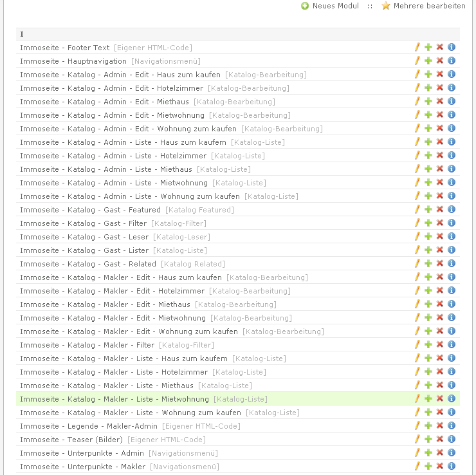Duplicate the Gast - Leser module with plus icon
The image size is (476, 475).
[428, 236]
